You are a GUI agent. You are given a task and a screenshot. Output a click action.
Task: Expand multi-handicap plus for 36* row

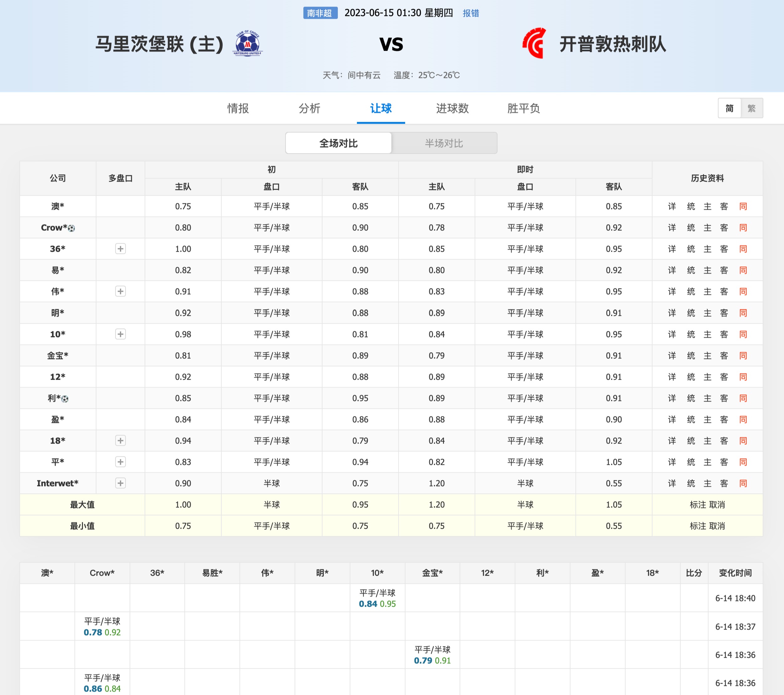[x=121, y=249]
